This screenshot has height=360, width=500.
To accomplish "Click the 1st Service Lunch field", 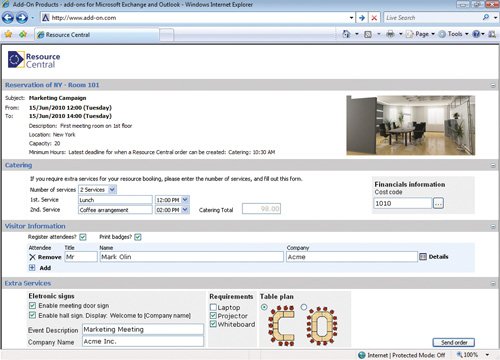I will click(115, 200).
